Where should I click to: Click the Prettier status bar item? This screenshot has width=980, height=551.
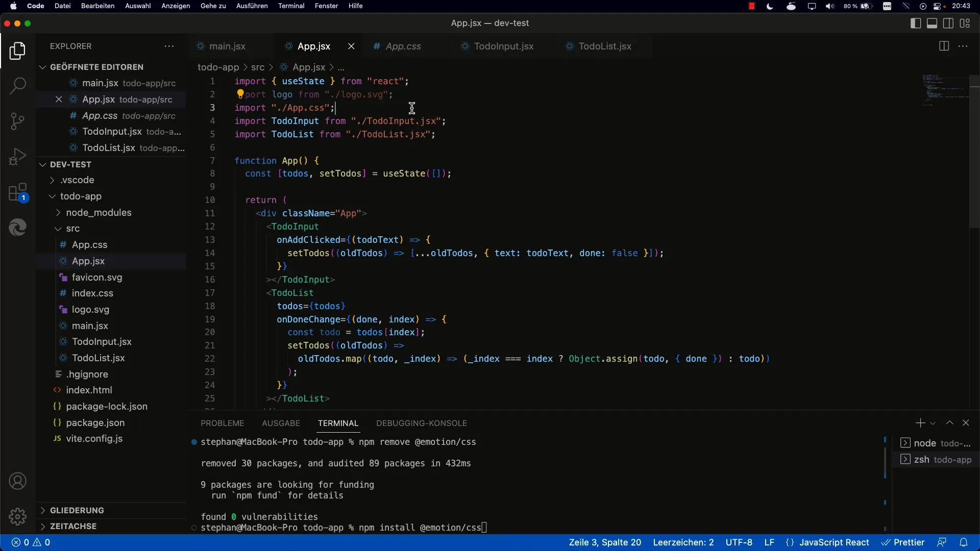[903, 542]
